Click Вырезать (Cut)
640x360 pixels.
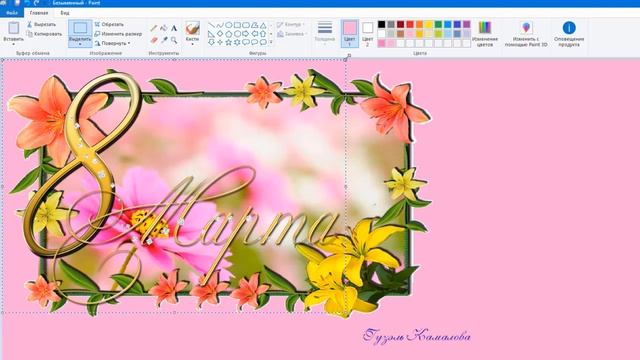(x=41, y=24)
